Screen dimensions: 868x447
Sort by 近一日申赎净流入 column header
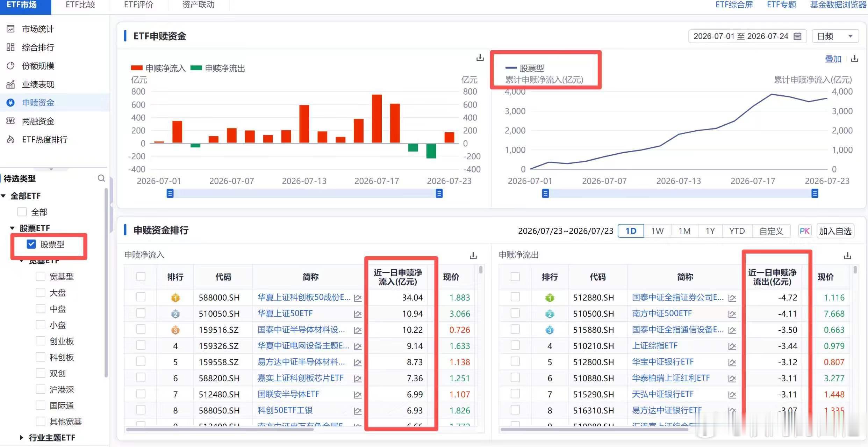coord(398,277)
